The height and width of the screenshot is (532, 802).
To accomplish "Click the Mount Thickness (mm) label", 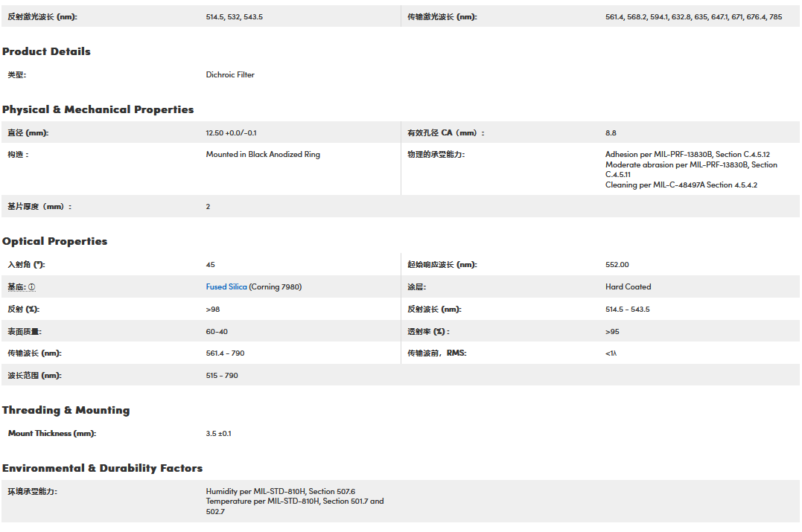I will point(52,433).
